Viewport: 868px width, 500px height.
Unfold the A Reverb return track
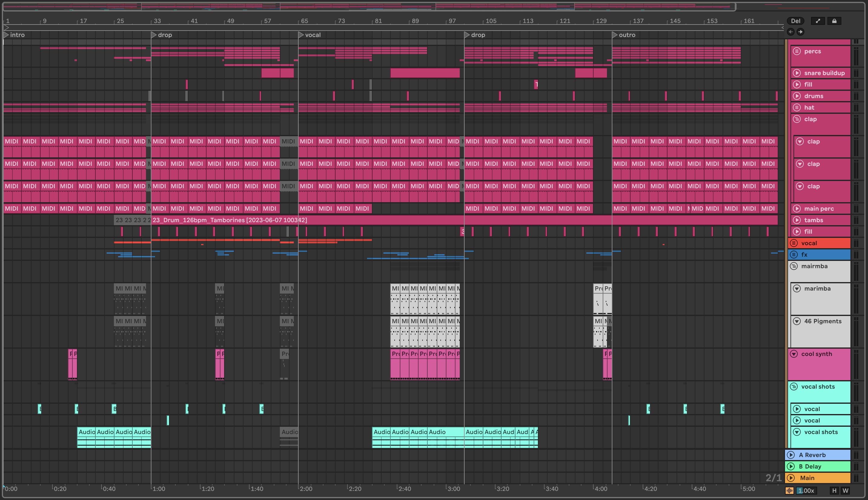point(791,455)
